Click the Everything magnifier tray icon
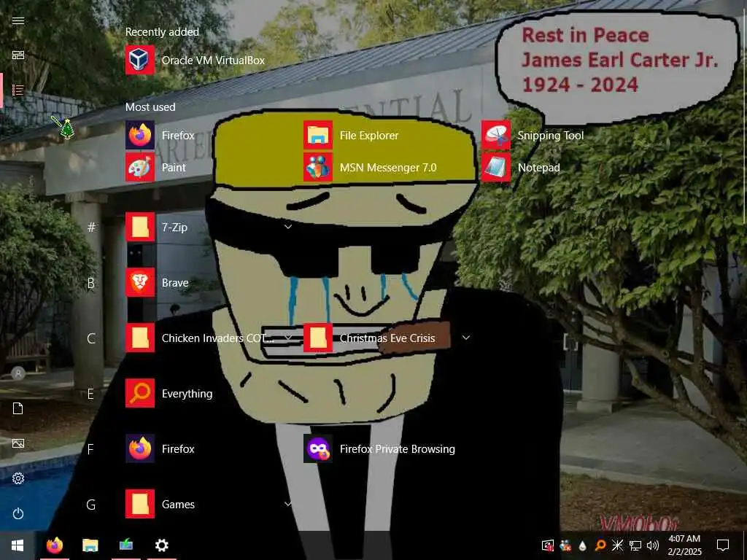 click(600, 545)
